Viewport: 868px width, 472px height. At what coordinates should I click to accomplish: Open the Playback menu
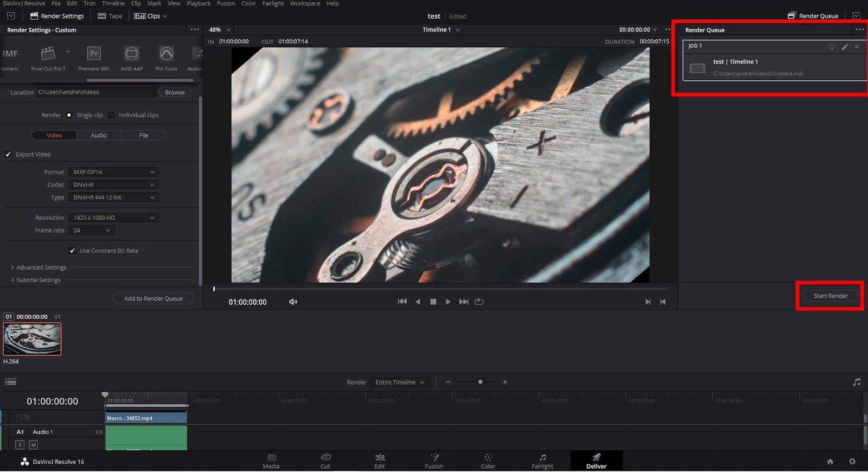[x=199, y=3]
